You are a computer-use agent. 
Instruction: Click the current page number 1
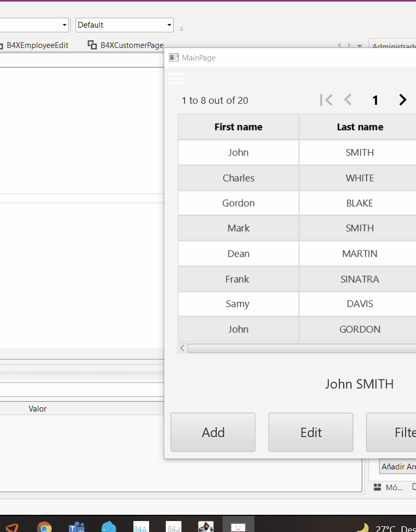tap(375, 100)
